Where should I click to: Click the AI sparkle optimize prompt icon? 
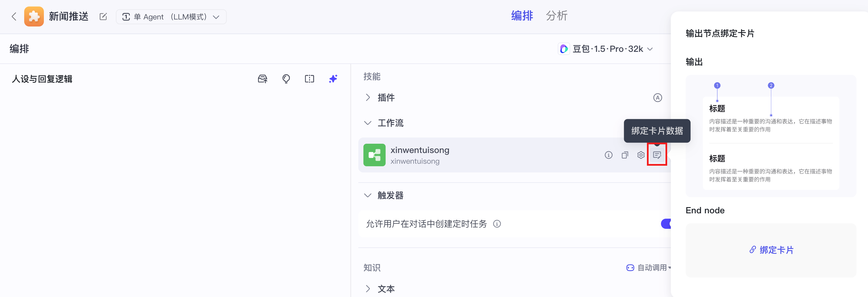(x=333, y=79)
